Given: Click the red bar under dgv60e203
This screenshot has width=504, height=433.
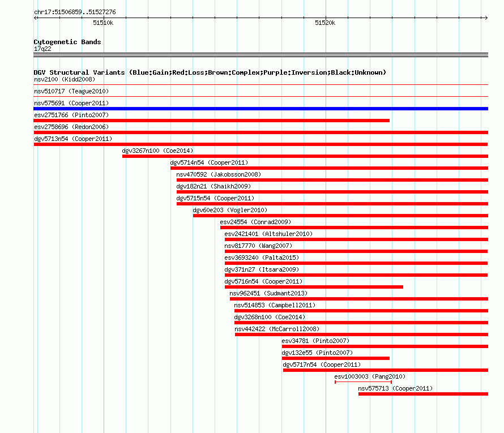Looking at the screenshot, I should tap(340, 216).
